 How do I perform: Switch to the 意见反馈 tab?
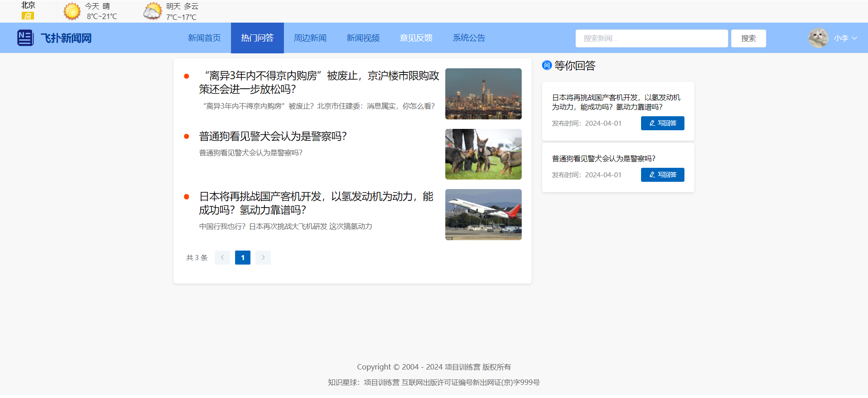point(416,38)
